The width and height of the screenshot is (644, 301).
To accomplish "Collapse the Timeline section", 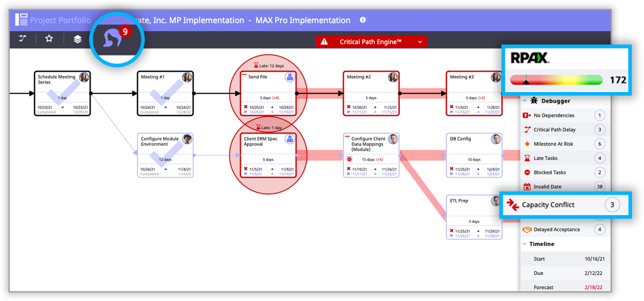I will click(x=525, y=244).
